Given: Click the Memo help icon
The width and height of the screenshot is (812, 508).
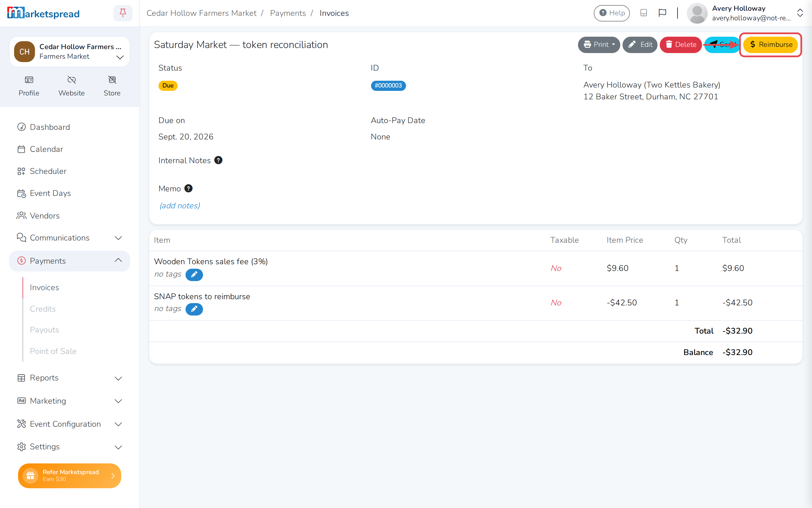Looking at the screenshot, I should pos(189,189).
